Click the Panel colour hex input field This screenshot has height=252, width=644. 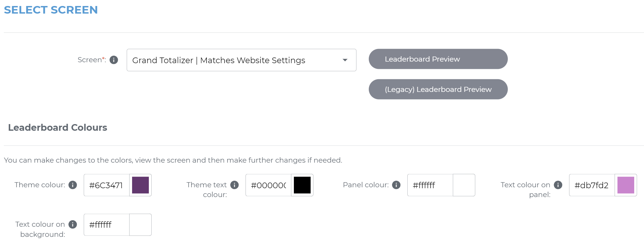(430, 185)
